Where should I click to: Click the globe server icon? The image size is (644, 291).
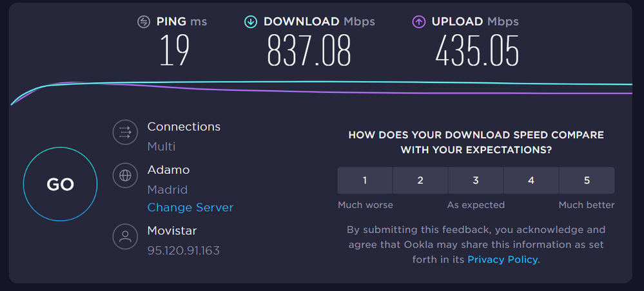(125, 174)
